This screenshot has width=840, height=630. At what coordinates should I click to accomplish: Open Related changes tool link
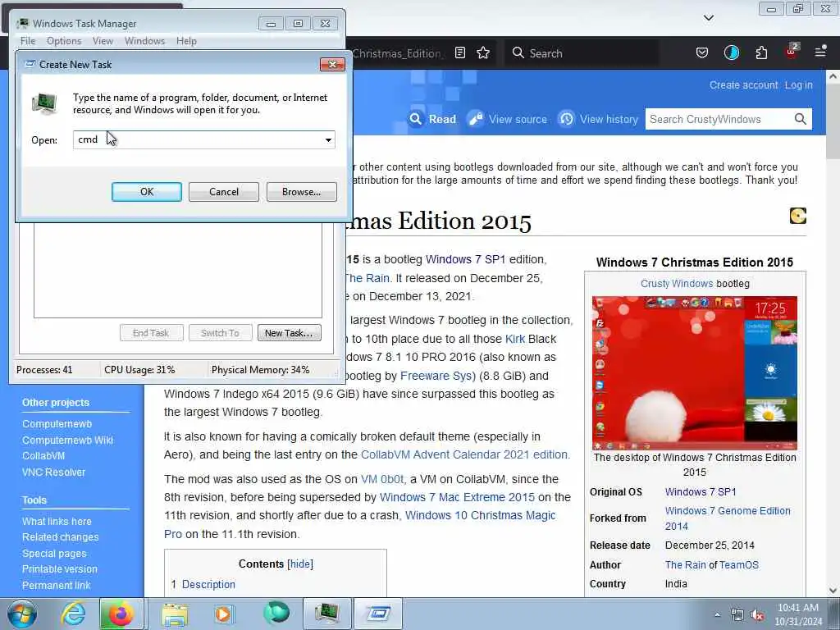click(60, 537)
